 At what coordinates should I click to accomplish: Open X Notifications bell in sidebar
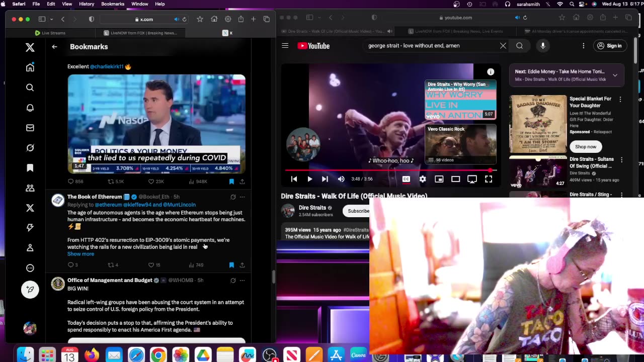[30, 108]
